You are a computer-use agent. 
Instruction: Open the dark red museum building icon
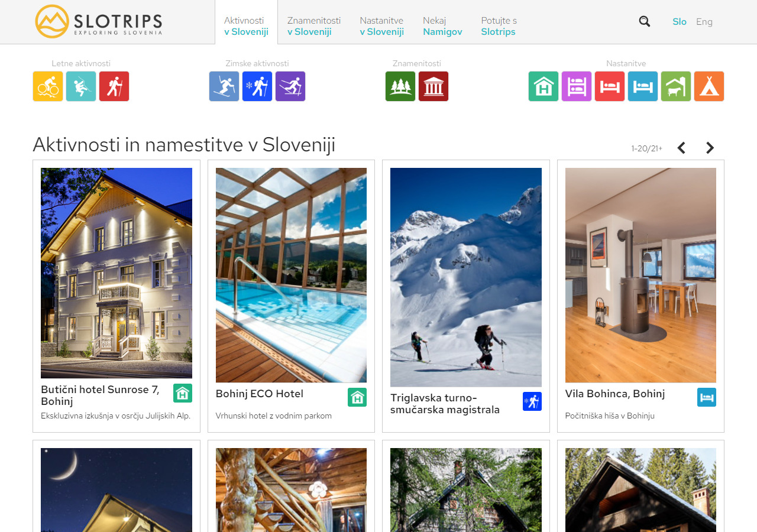point(434,86)
